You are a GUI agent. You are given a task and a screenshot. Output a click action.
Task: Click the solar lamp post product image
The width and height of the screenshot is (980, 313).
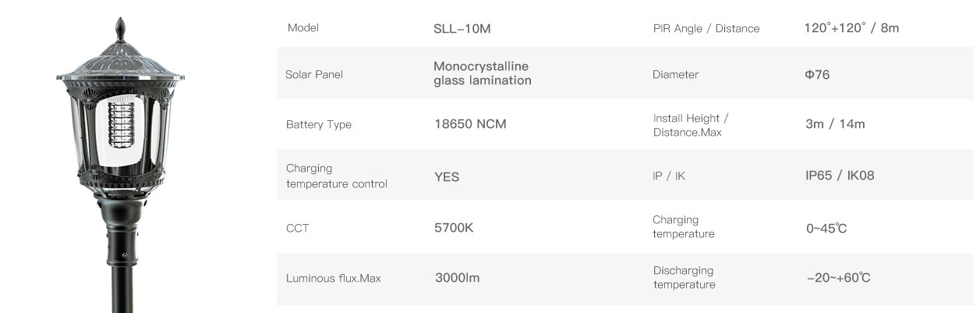point(120,156)
